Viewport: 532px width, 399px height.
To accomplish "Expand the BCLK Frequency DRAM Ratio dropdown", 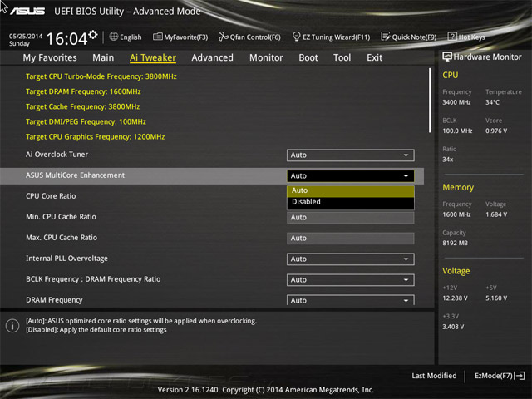I will [x=351, y=280].
